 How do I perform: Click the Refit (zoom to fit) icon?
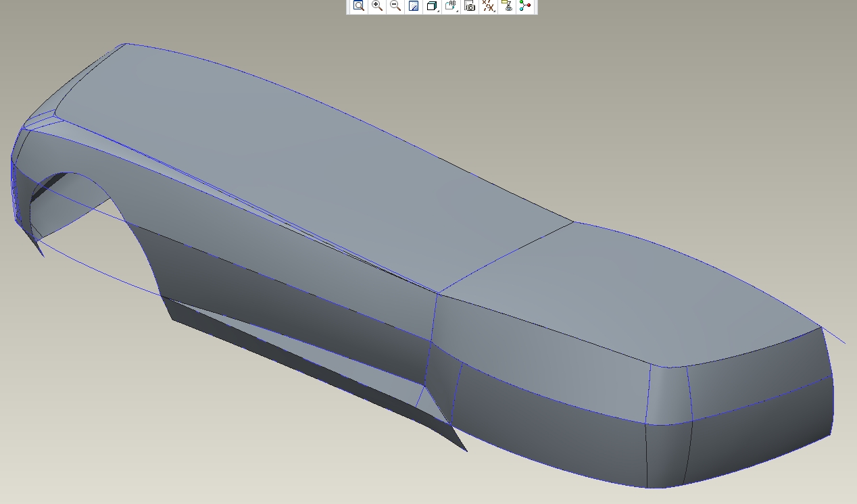tap(359, 6)
